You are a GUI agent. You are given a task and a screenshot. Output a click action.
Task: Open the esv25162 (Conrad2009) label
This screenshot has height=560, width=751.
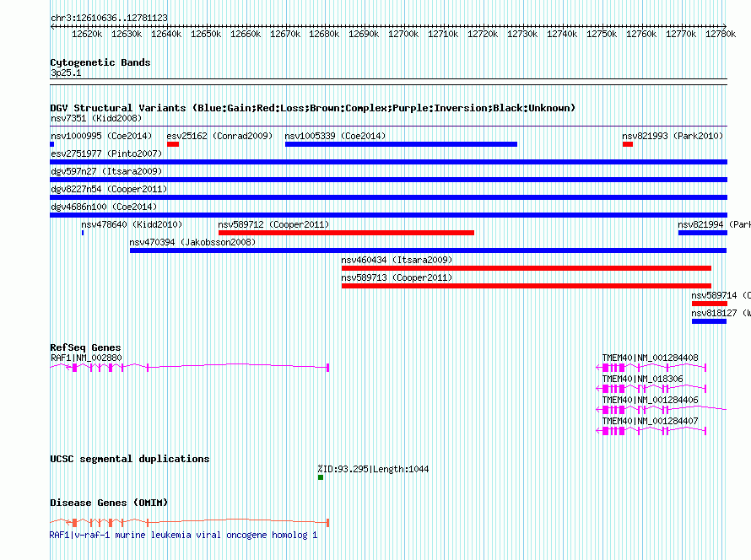point(220,136)
